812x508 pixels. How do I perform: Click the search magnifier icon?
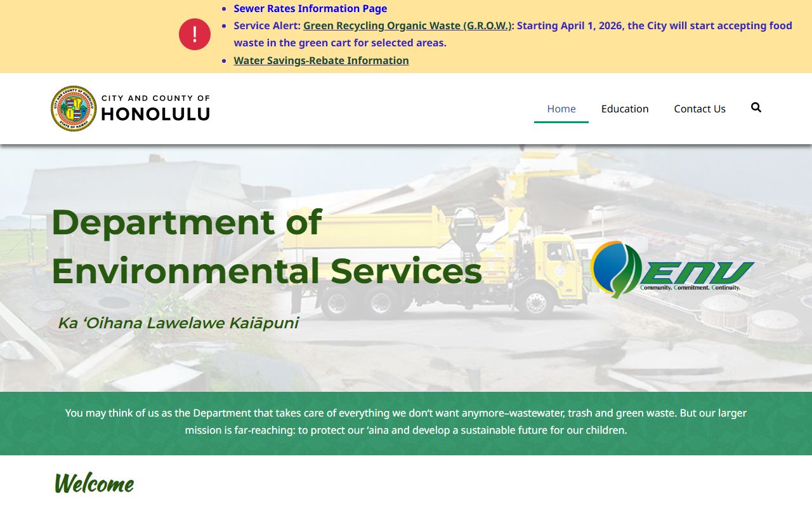click(756, 108)
